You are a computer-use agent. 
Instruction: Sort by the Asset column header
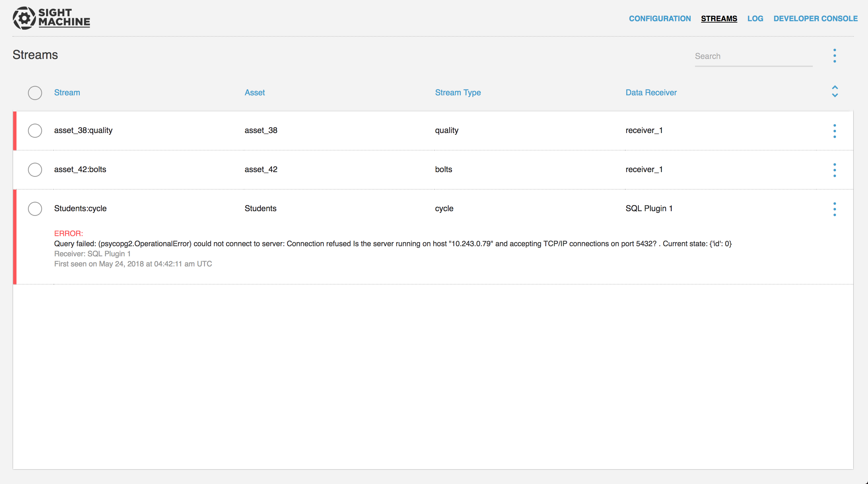click(x=254, y=92)
